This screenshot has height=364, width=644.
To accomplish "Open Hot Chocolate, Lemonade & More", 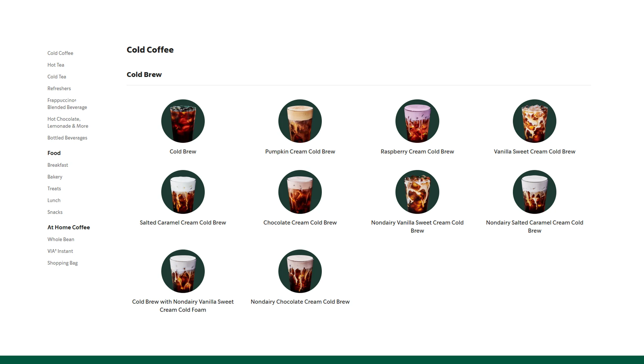I will point(67,122).
